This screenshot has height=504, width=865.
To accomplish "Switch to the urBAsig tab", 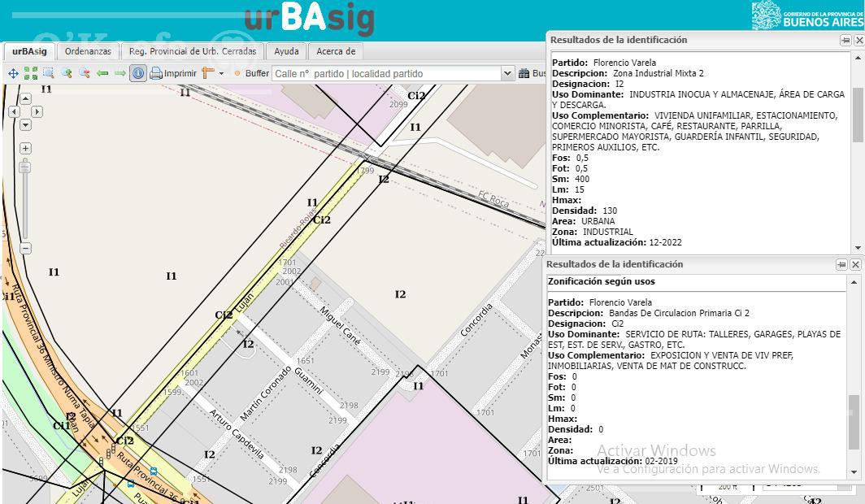I will pos(29,51).
